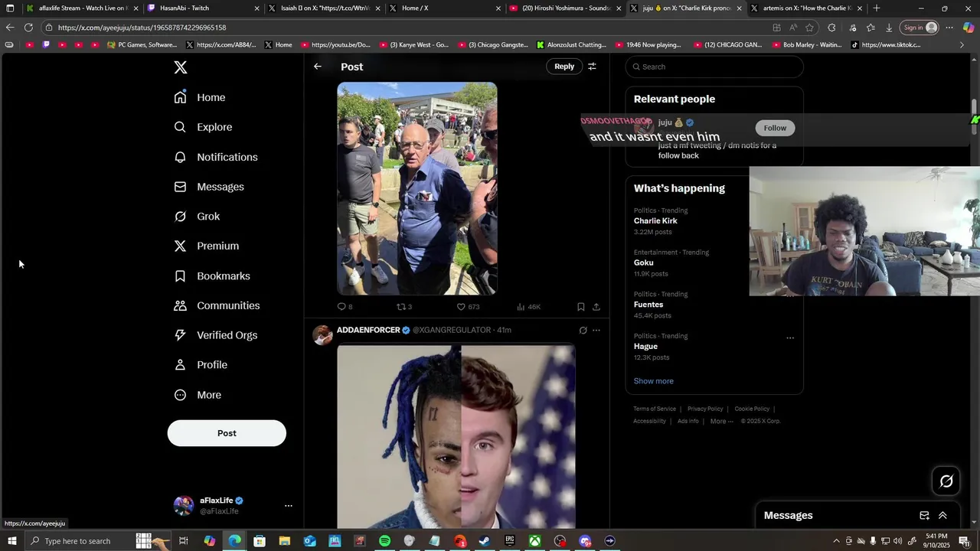
Task: Add page to favorites star
Action: pos(809,28)
